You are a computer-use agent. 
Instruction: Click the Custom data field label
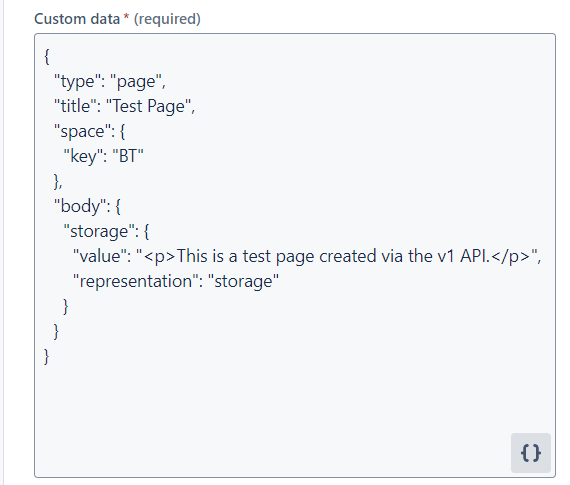(x=77, y=19)
